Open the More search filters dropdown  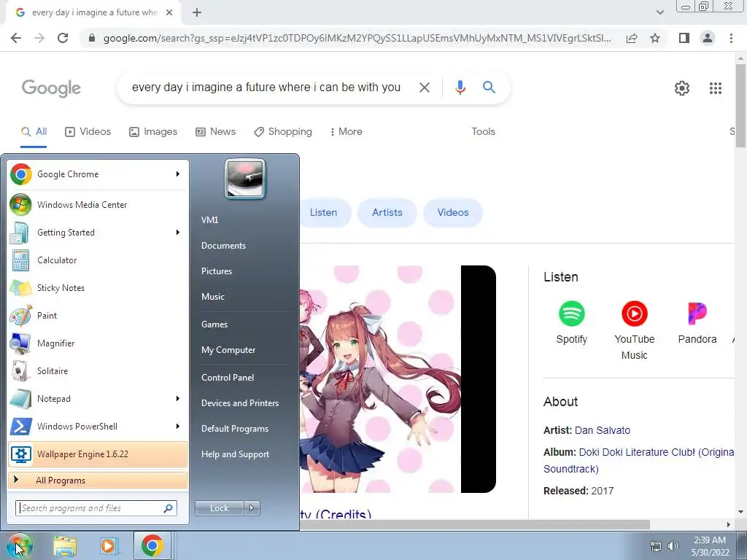347,131
